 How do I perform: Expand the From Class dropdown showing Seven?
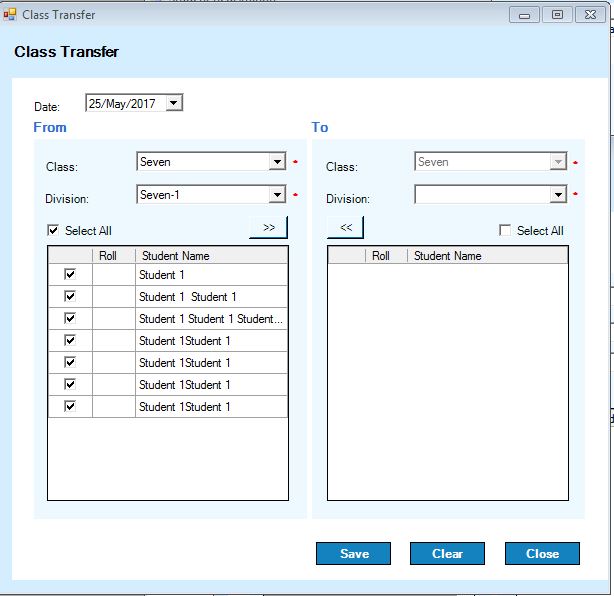pos(277,162)
